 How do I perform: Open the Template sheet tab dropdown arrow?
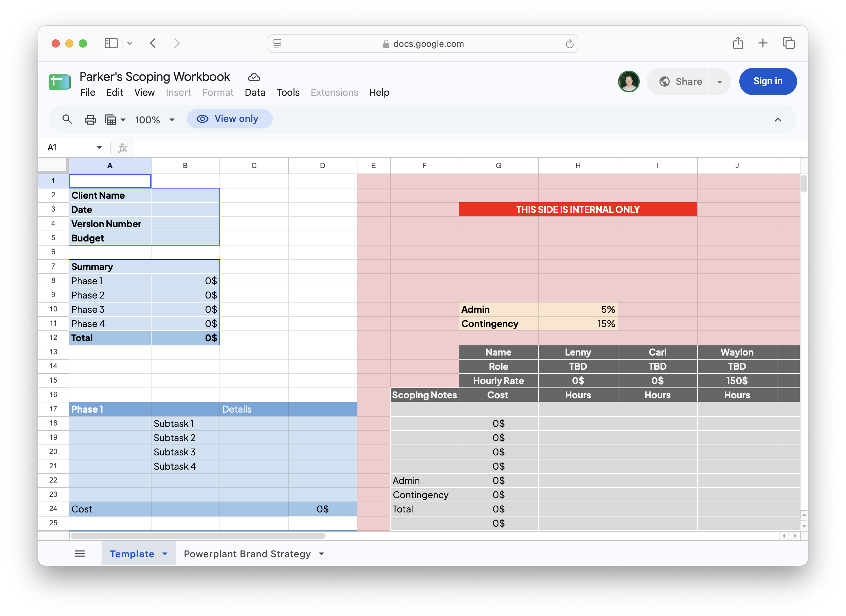(165, 554)
